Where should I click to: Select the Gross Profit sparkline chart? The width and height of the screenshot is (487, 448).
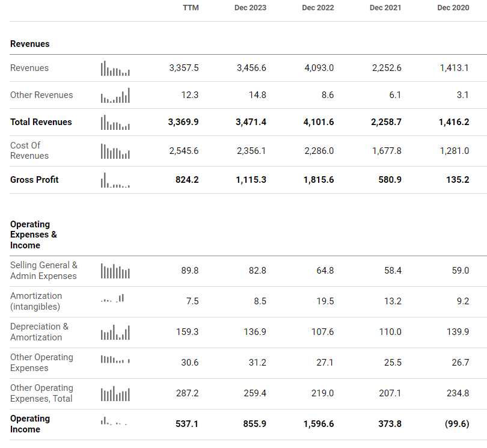pos(115,180)
